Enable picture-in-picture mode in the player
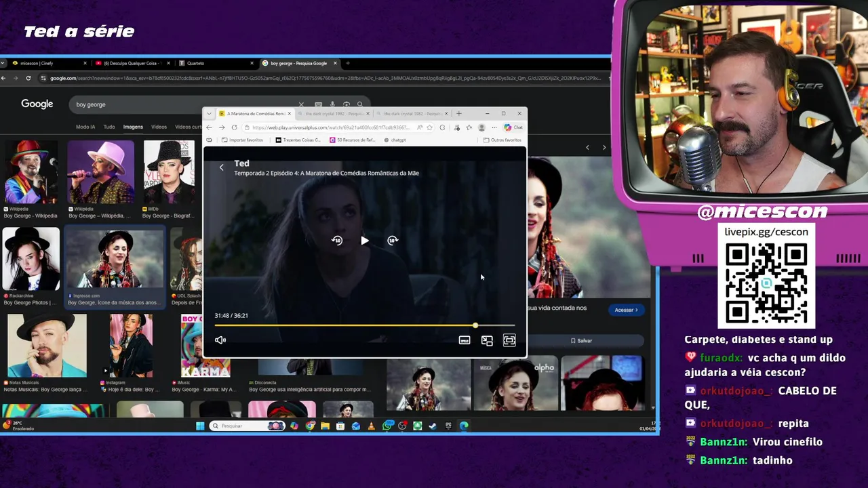This screenshot has height=488, width=868. pos(487,340)
